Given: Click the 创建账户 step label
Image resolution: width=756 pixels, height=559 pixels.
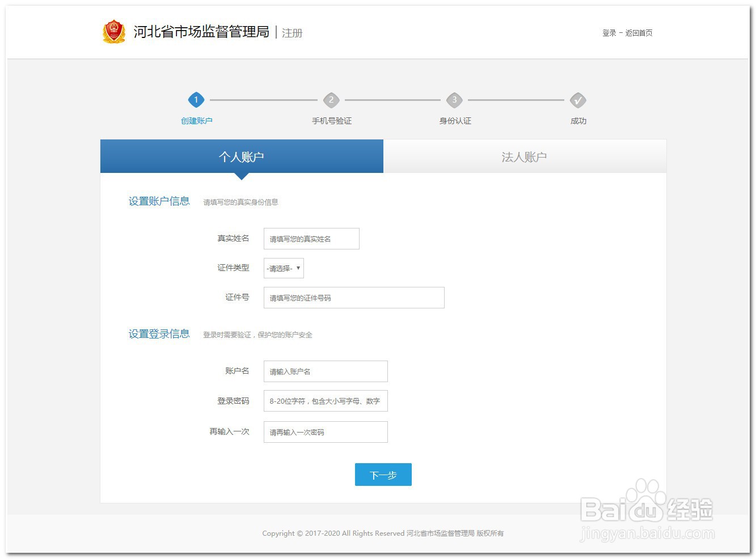Looking at the screenshot, I should click(196, 120).
